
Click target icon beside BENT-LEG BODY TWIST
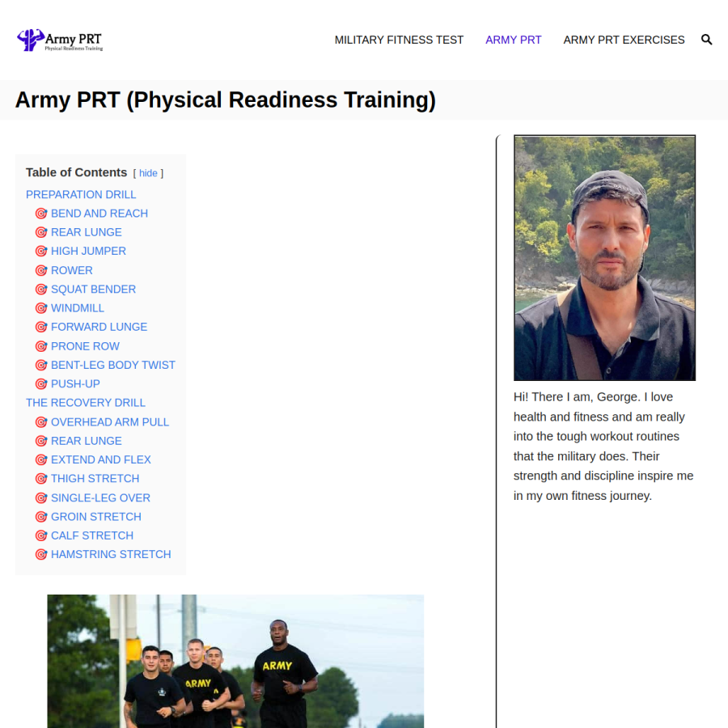click(x=41, y=365)
